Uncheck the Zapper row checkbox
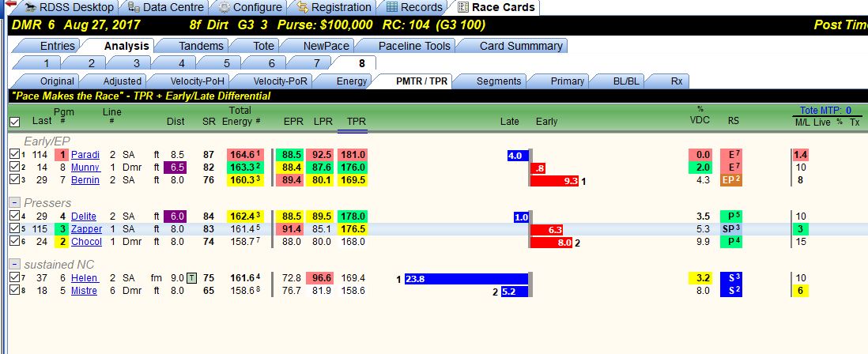 15,229
